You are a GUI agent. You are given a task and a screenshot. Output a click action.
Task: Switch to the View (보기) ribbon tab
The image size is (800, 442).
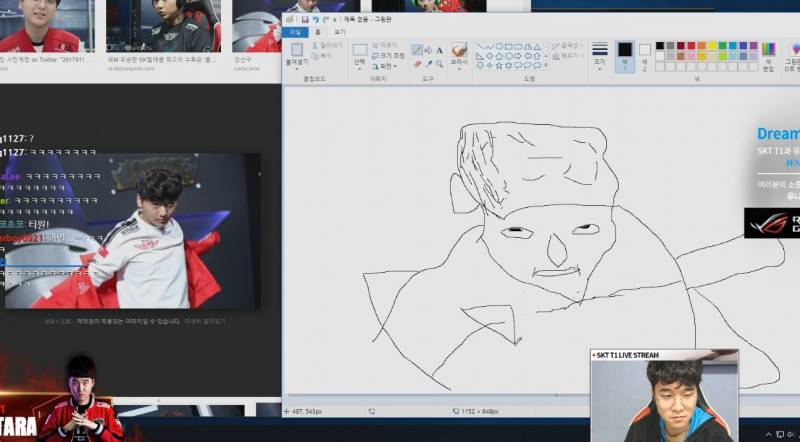[340, 32]
